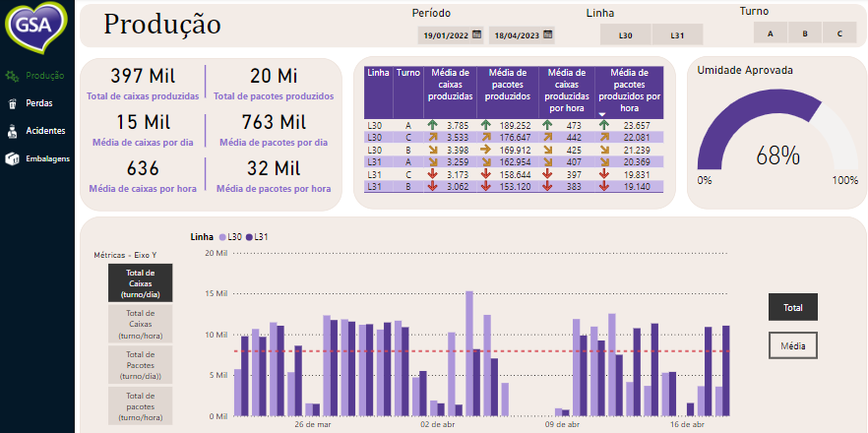The image size is (868, 433).
Task: Click the Acidentes worker icon
Action: [12, 131]
